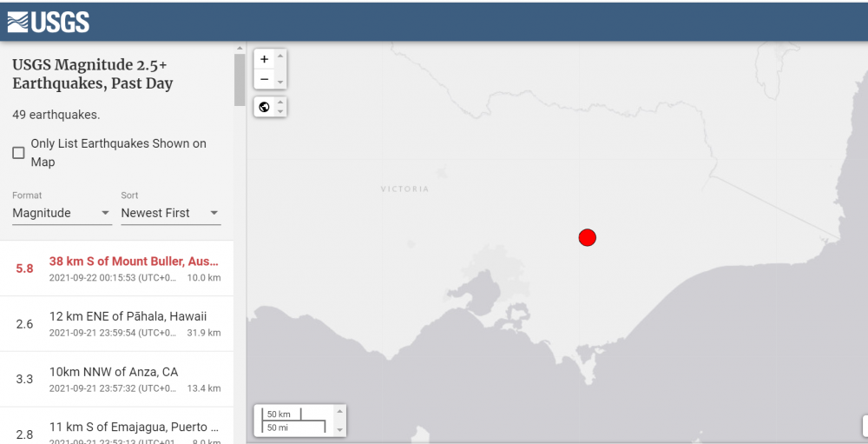This screenshot has height=444, width=868.
Task: Enable Only List Earthquakes Shown on Map
Action: pos(18,153)
